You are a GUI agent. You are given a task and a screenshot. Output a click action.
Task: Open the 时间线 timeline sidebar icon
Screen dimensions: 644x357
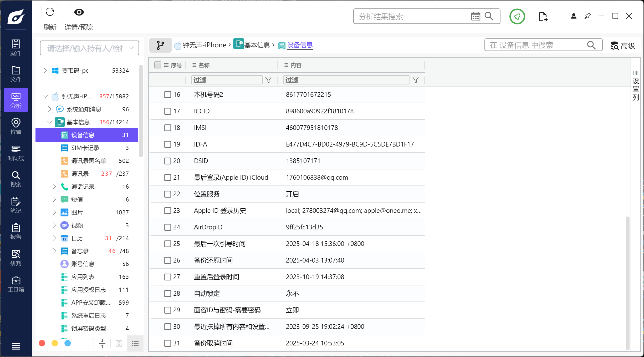point(16,153)
